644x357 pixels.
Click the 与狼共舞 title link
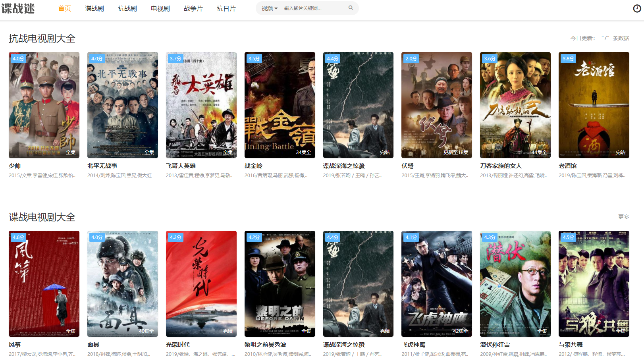(x=571, y=345)
